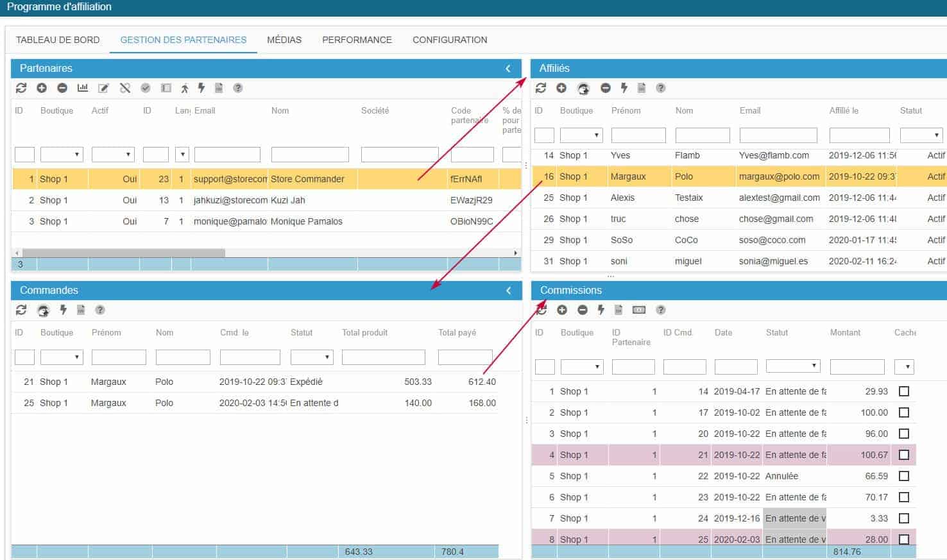
Task: Add a new partner with plus icon
Action: (42, 88)
